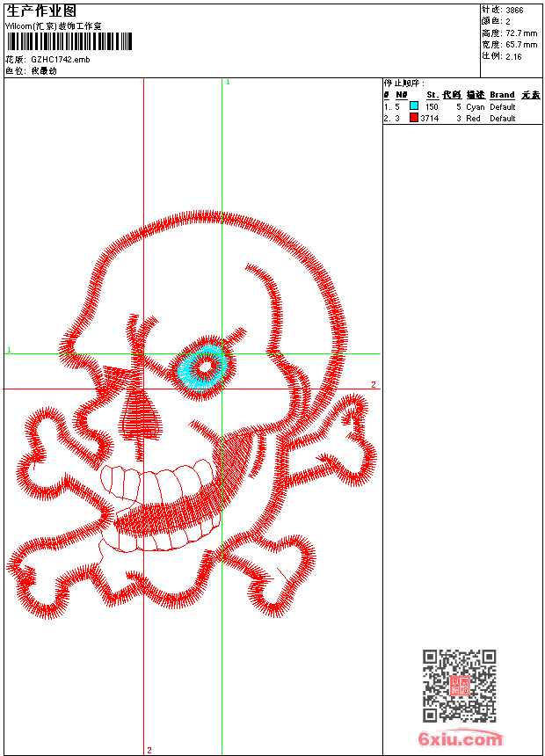
Task: Click the "停止顺序:" heading
Action: [404, 84]
